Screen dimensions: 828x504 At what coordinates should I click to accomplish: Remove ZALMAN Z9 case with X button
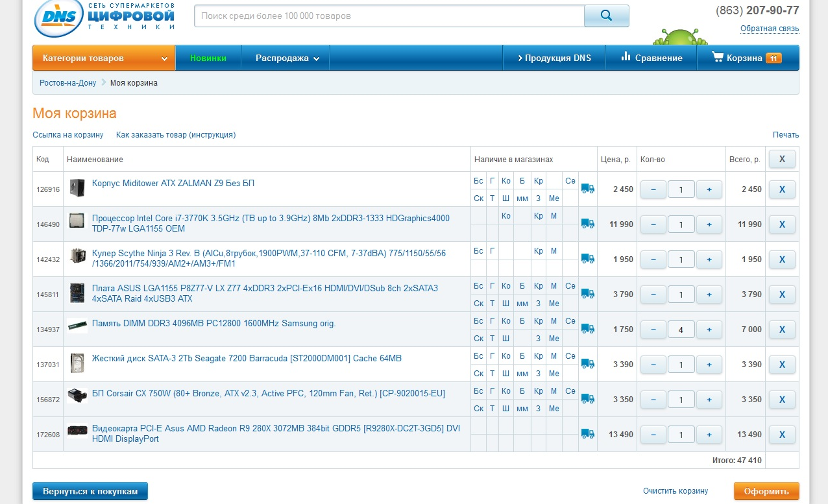(x=782, y=189)
